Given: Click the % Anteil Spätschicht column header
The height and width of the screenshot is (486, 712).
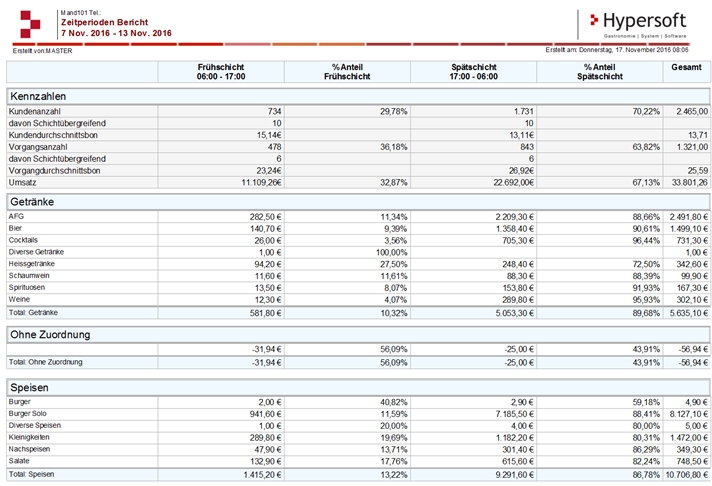Looking at the screenshot, I should (600, 72).
